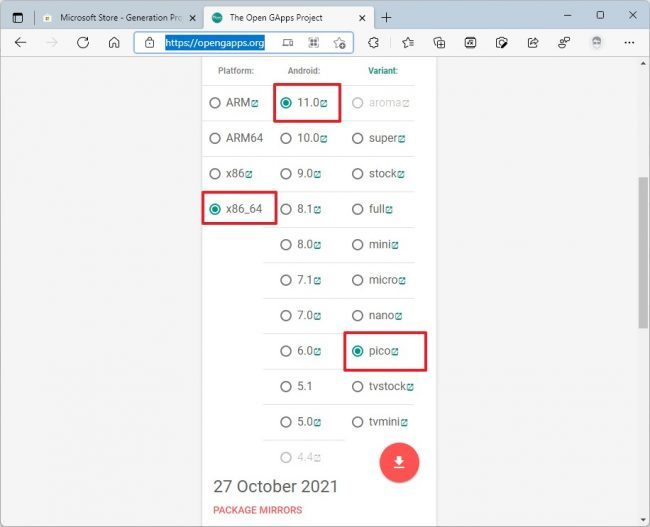This screenshot has height=527, width=650.
Task: Choose Android 5.1 radio button
Action: click(286, 386)
